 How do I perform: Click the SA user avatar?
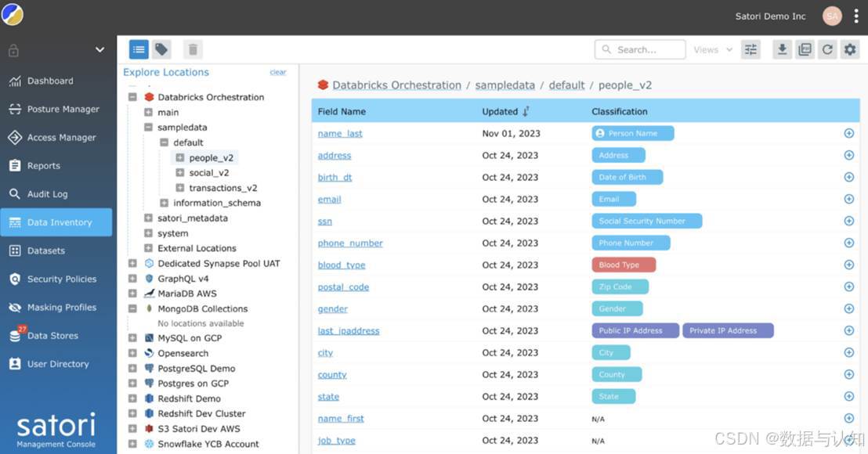pos(832,16)
